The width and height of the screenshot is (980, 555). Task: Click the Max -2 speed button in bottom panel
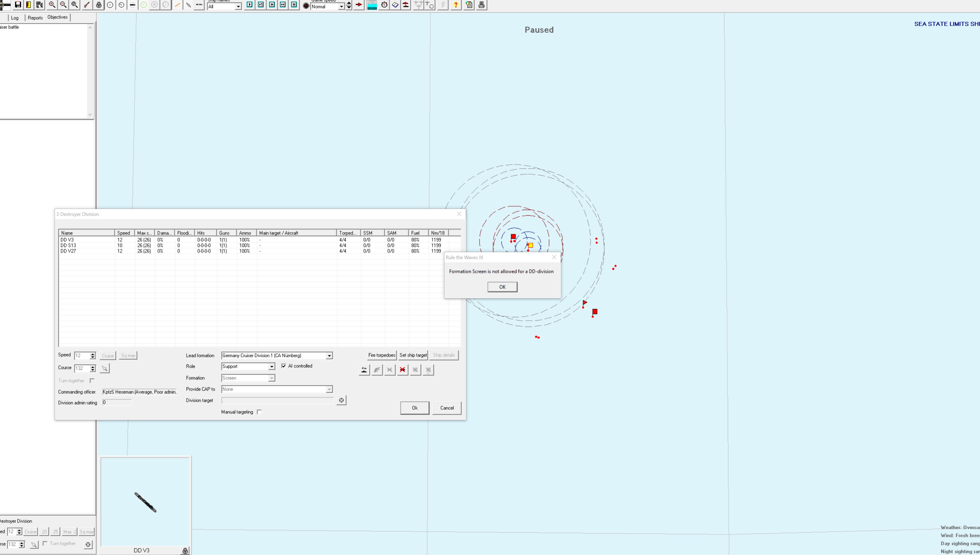(70, 532)
